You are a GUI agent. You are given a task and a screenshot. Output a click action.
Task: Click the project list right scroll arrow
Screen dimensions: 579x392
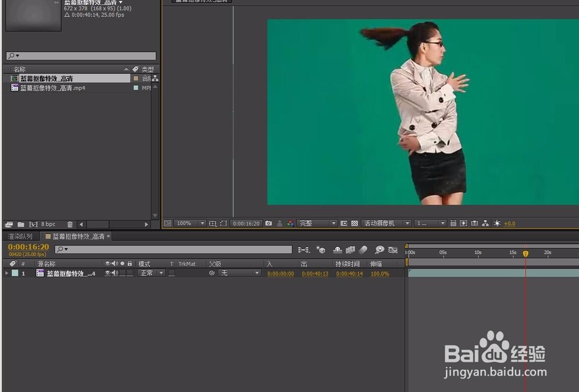(146, 224)
